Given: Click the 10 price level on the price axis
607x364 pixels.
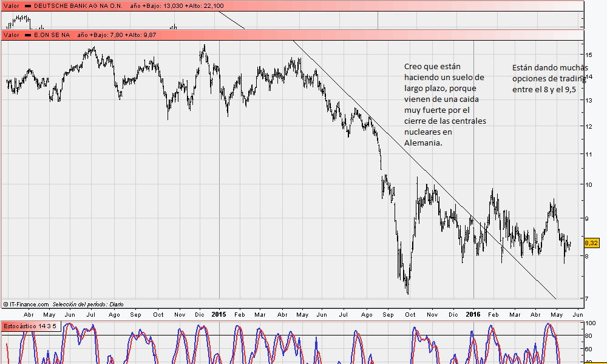Looking at the screenshot, I should click(588, 184).
